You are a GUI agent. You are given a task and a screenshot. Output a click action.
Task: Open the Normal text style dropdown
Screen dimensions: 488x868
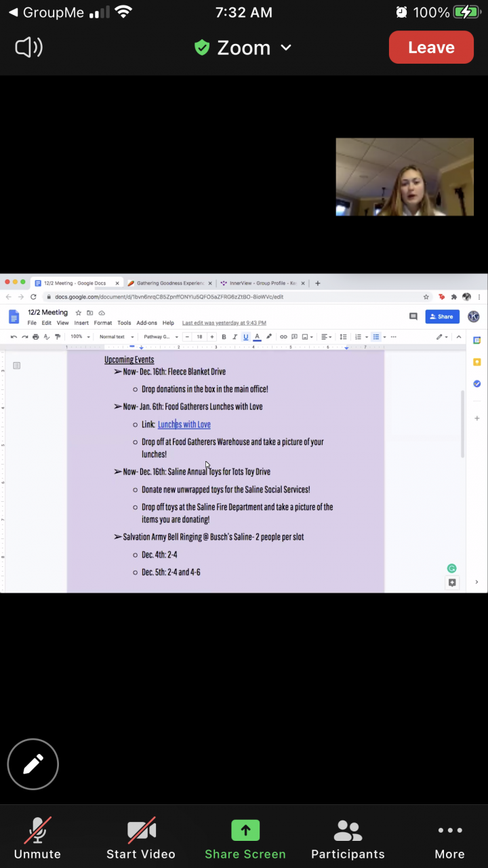click(117, 337)
